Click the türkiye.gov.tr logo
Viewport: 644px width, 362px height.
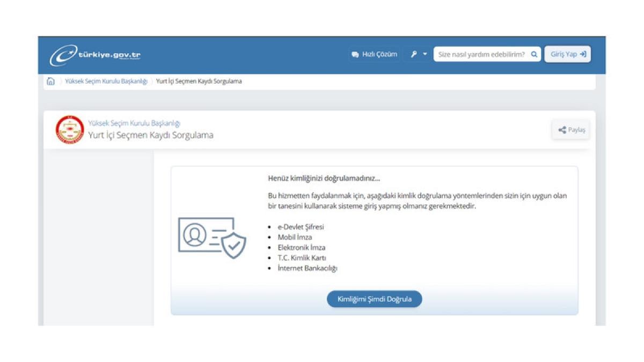tap(96, 55)
